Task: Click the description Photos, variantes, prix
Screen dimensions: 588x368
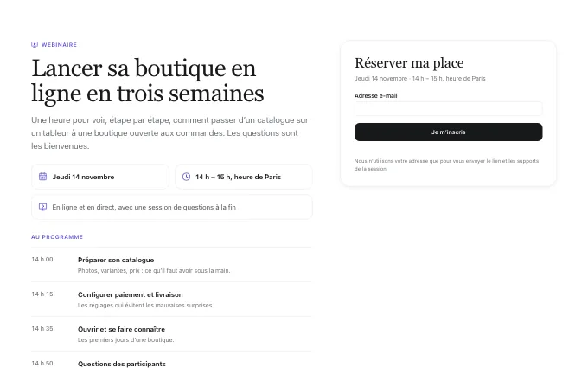Action: pyautogui.click(x=154, y=270)
